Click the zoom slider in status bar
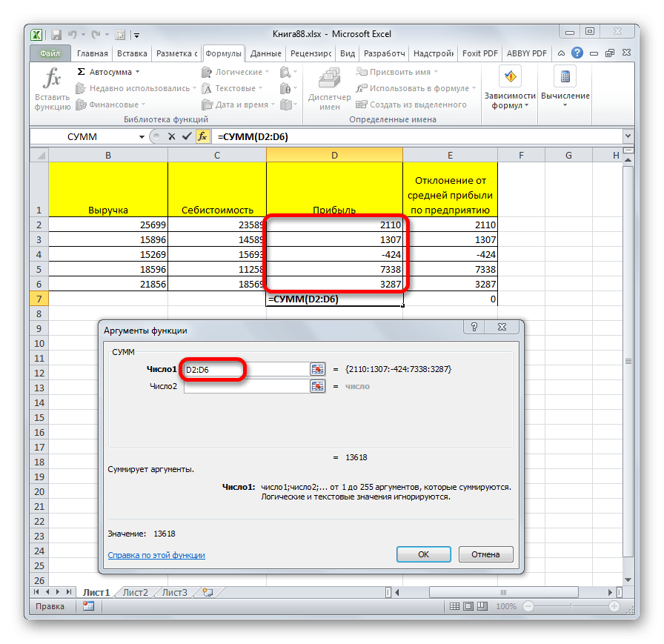664x644 pixels. click(573, 606)
